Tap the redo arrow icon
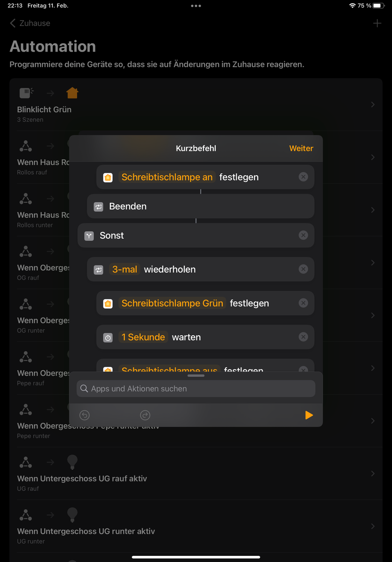This screenshot has width=392, height=562. pos(145,415)
